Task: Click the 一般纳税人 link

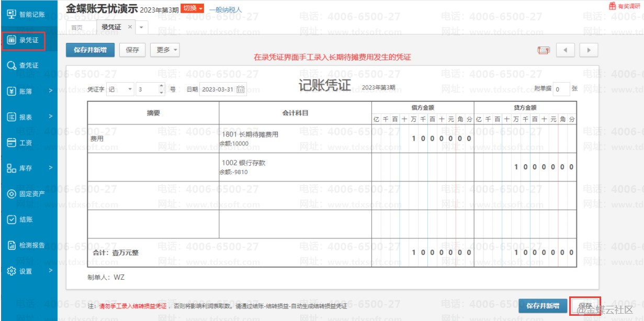Action: pos(225,10)
